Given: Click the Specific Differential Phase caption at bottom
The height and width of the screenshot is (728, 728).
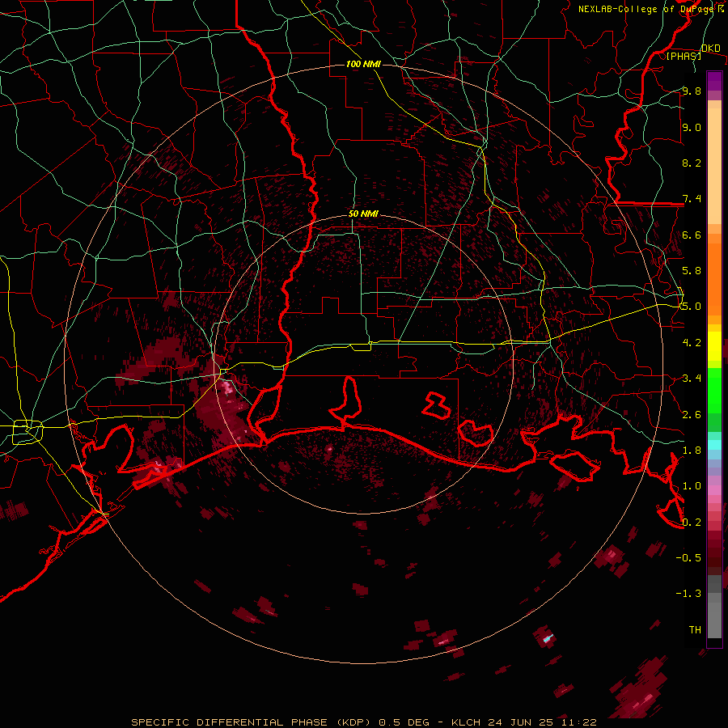Looking at the screenshot, I should pyautogui.click(x=363, y=722).
